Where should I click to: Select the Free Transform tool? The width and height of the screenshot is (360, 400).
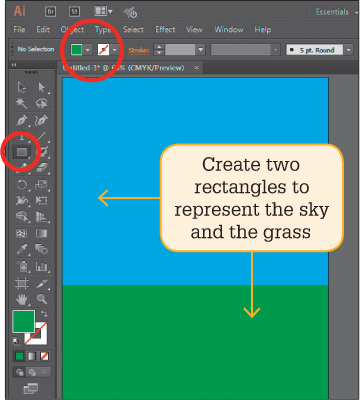click(41, 200)
